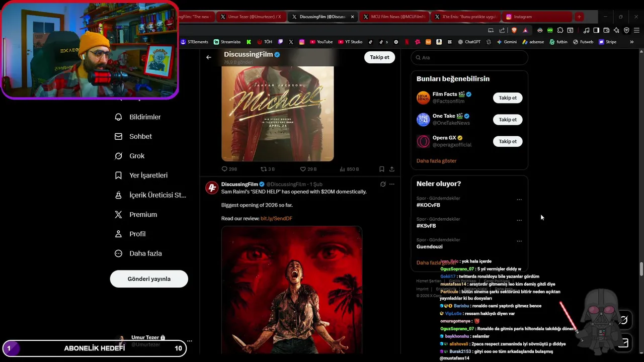The width and height of the screenshot is (644, 362).
Task: Follow Film Facts with Takip et
Action: point(508,98)
